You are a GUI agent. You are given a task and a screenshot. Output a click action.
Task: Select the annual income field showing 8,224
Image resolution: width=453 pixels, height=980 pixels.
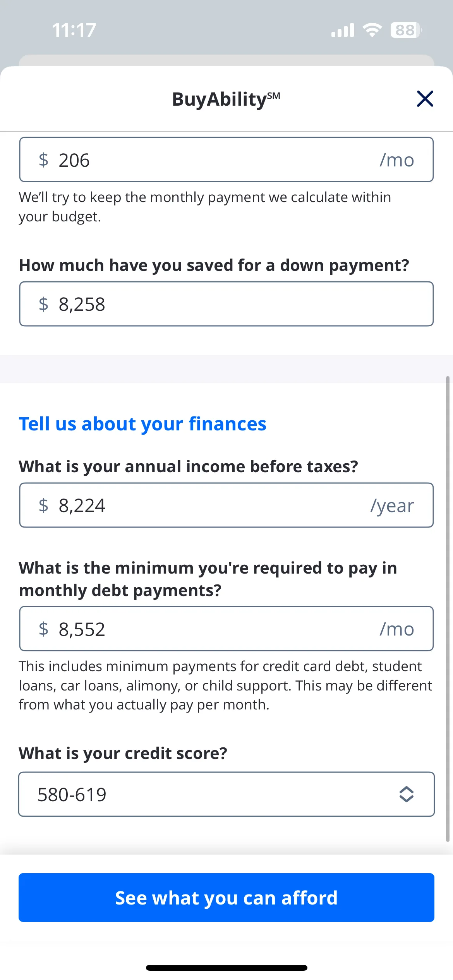[226, 505]
